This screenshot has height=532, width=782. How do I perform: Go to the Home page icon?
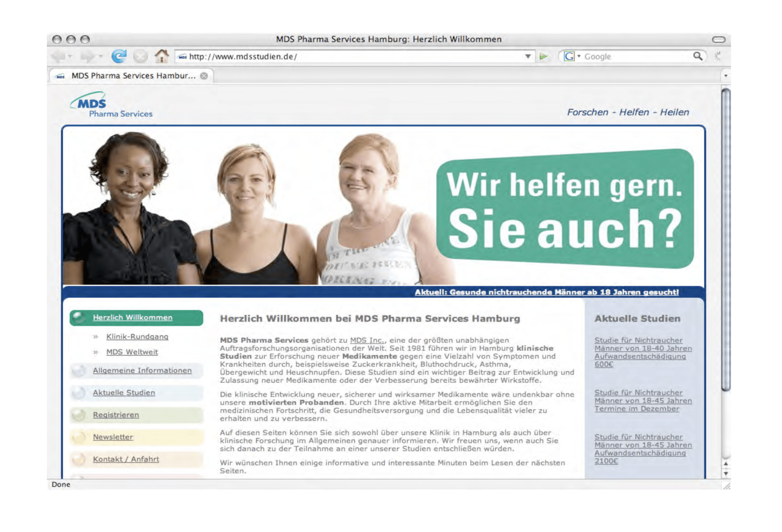(162, 56)
